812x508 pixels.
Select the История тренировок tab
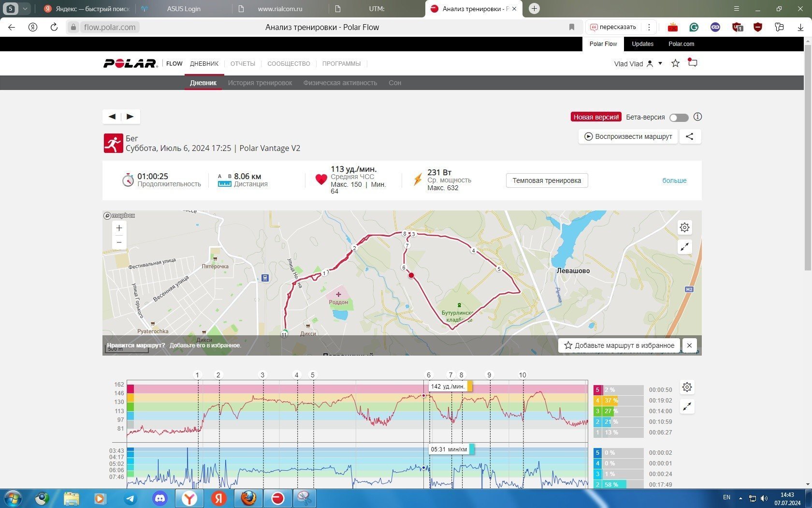[x=260, y=83]
